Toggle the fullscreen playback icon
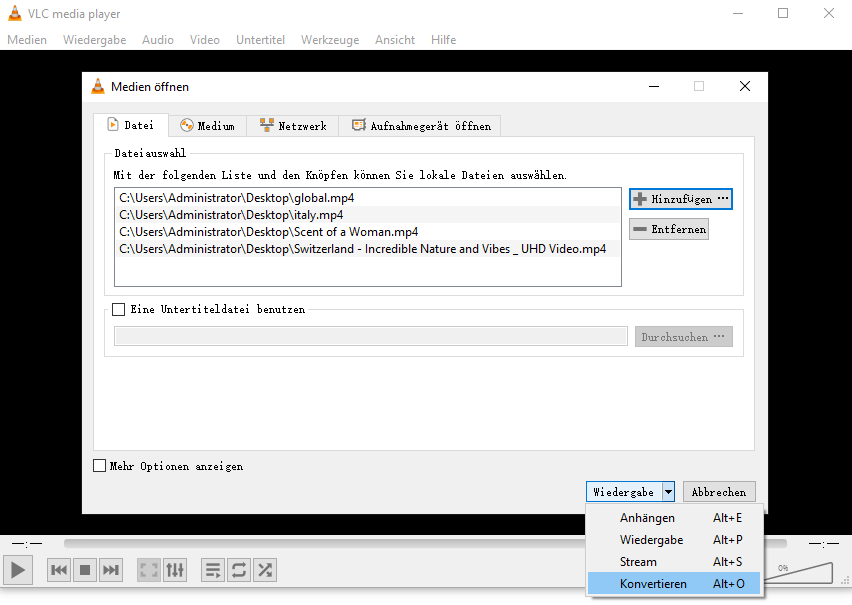 click(148, 570)
